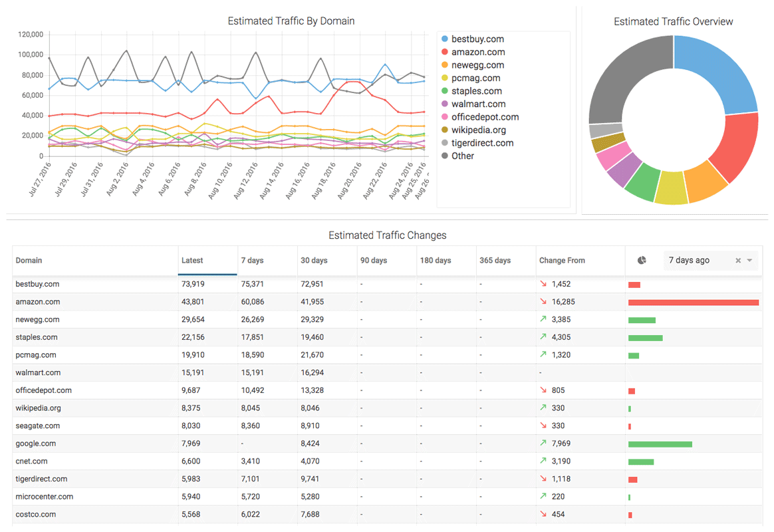
Task: Click the yellow donut chart segment
Action: point(672,188)
